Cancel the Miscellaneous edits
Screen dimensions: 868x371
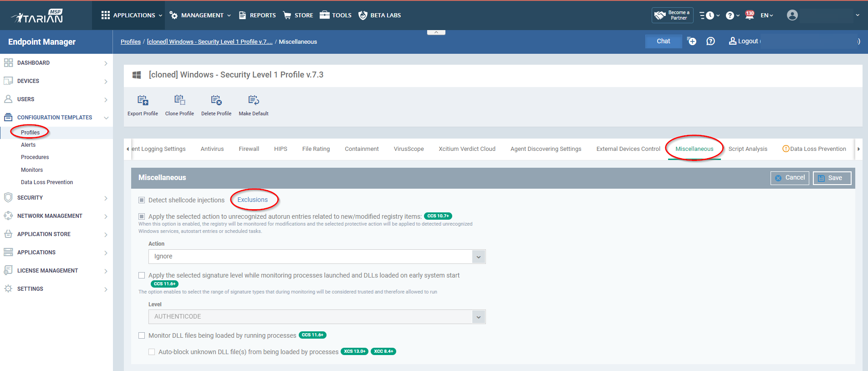pyautogui.click(x=790, y=178)
